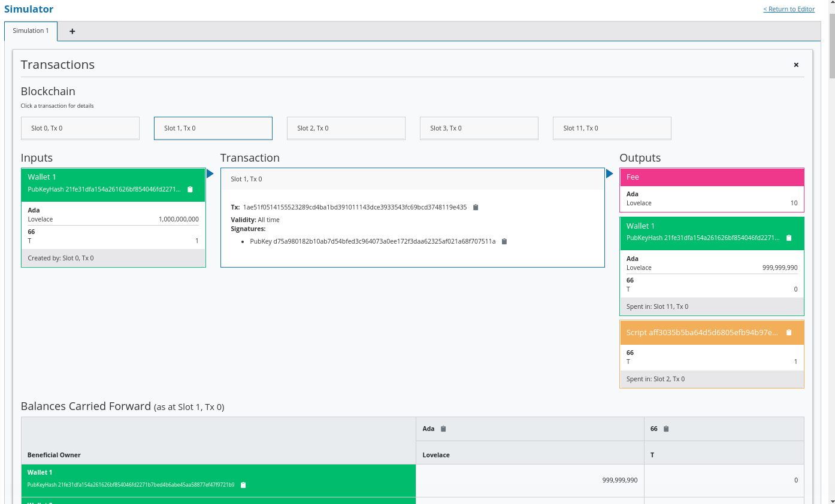The height and width of the screenshot is (504, 835).
Task: Add a new simulation tab
Action: pyautogui.click(x=72, y=31)
